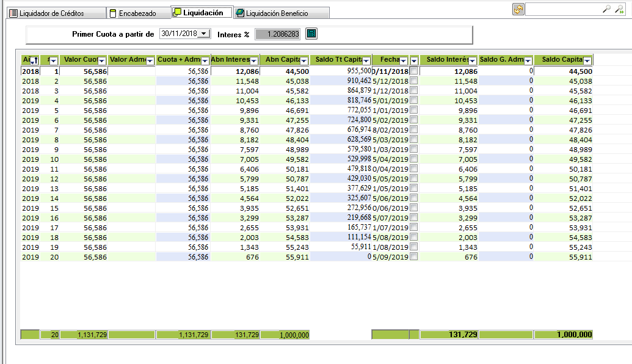The height and width of the screenshot is (364, 632).
Task: Click the Encabezado tab icon
Action: tap(112, 13)
